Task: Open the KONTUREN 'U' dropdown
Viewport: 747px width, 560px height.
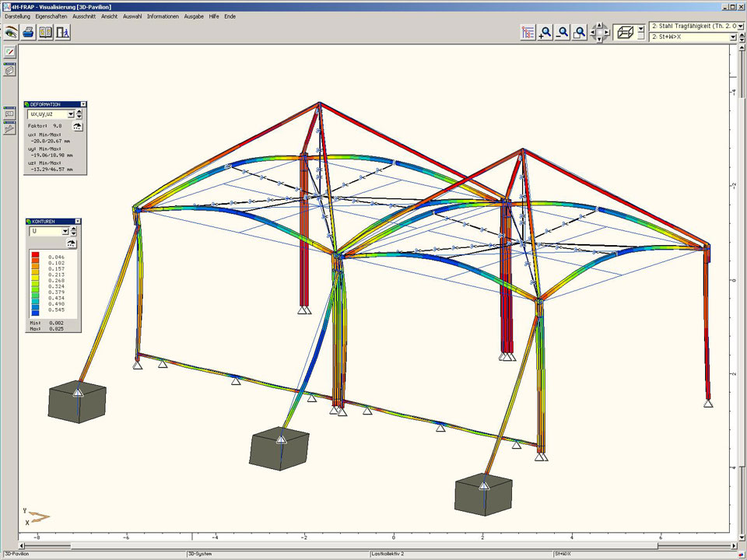Action: pyautogui.click(x=65, y=232)
